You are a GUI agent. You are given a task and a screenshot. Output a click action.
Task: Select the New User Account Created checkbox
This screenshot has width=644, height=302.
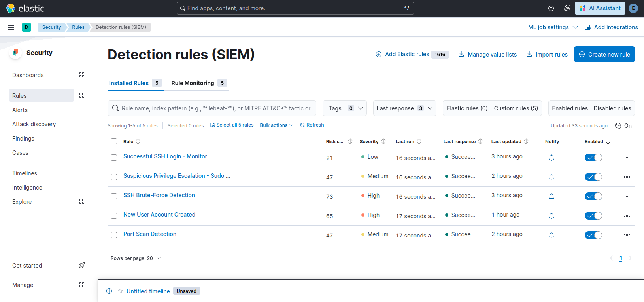coord(114,216)
